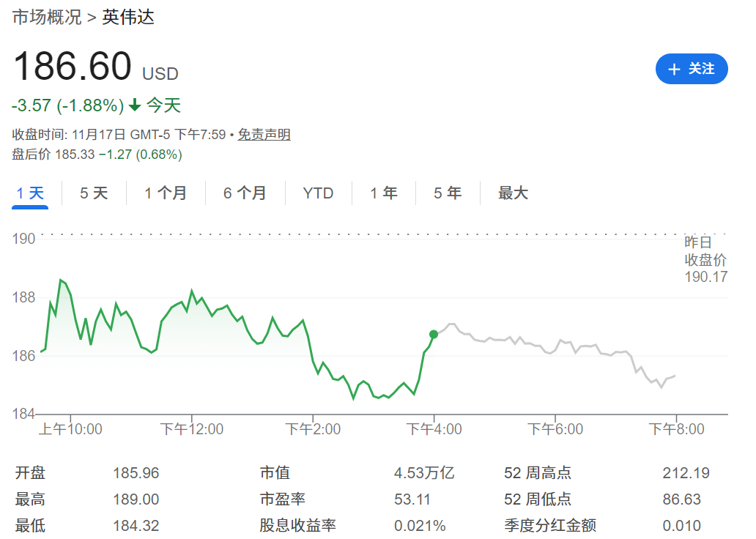Open the 1 年 price history tab
The width and height of the screenshot is (756, 539).
point(382,193)
